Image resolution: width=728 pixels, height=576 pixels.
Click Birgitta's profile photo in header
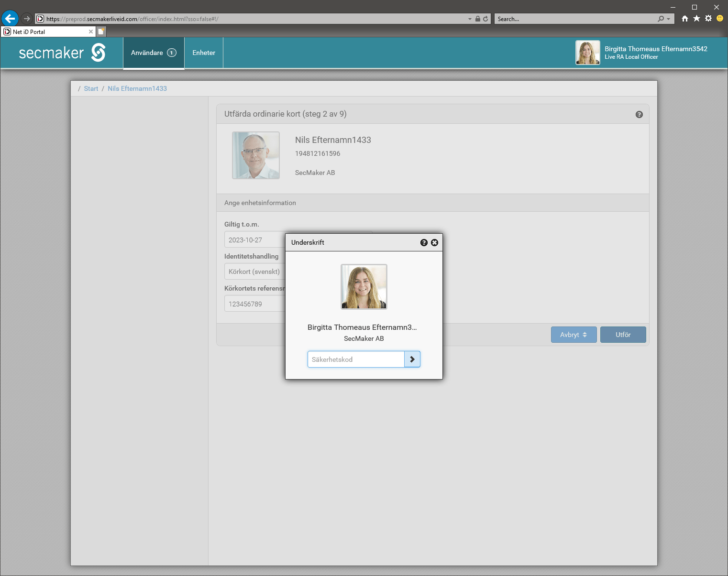tap(588, 53)
